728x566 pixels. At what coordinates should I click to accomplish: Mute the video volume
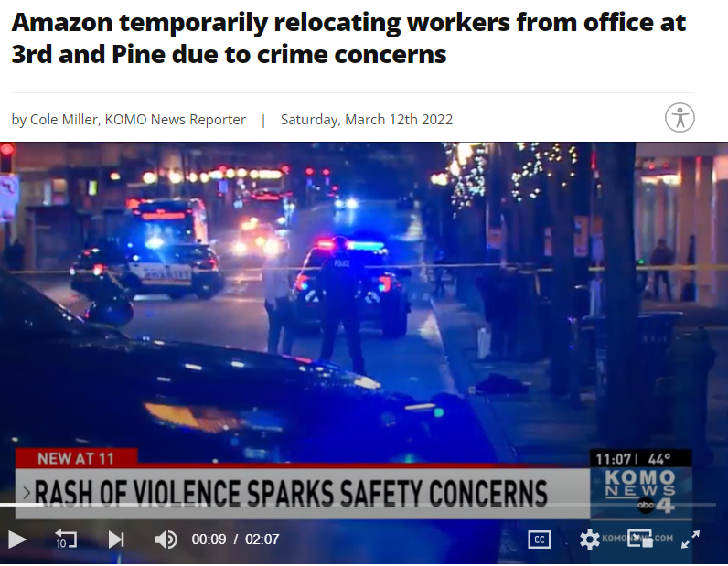[x=166, y=539]
